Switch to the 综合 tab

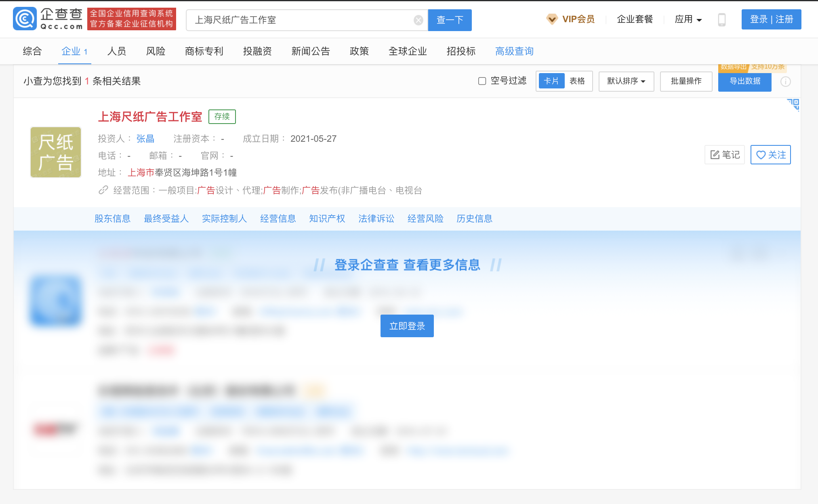pos(32,51)
